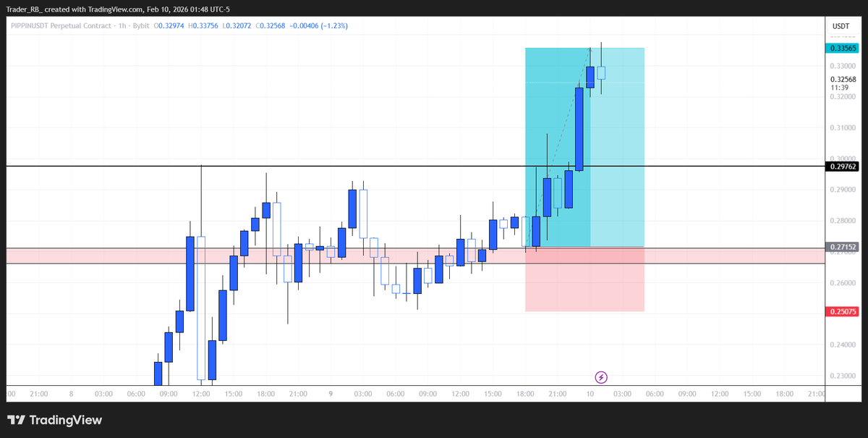Image resolution: width=868 pixels, height=438 pixels.
Task: Open the USDT currency label on price axis
Action: coord(841,26)
